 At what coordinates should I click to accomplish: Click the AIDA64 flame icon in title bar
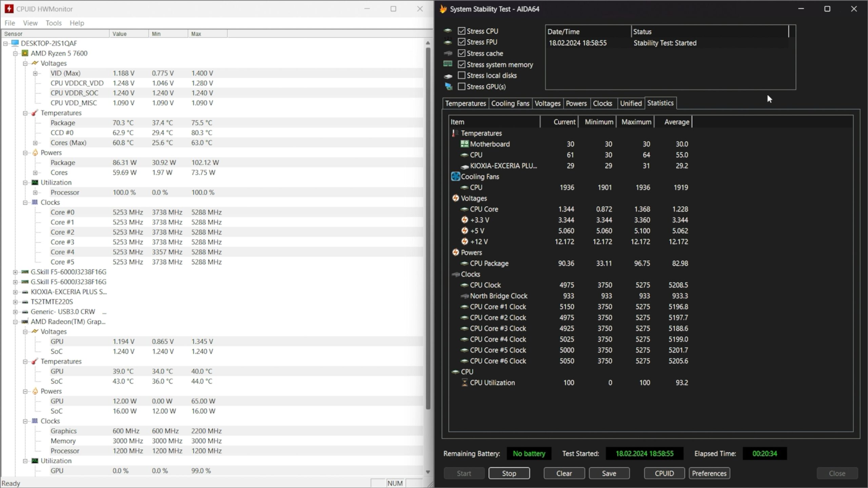tap(443, 9)
